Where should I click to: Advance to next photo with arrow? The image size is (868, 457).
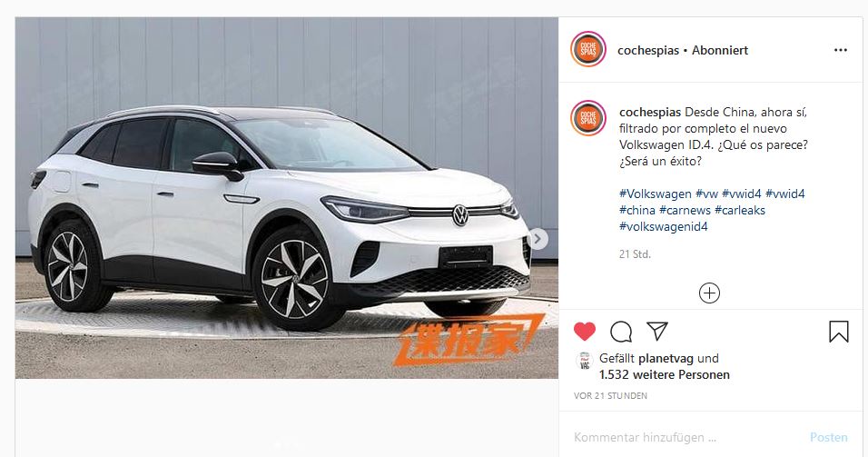[x=537, y=239]
